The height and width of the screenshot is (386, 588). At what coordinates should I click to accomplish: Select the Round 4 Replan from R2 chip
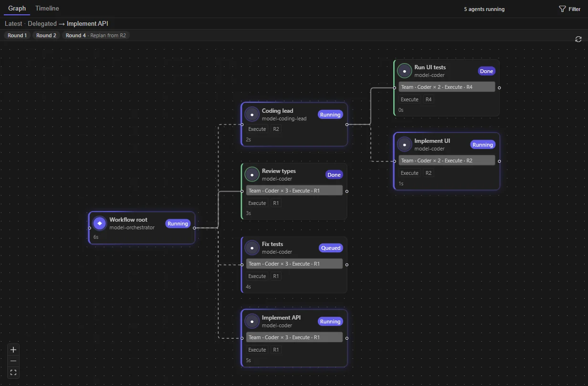[x=96, y=35]
